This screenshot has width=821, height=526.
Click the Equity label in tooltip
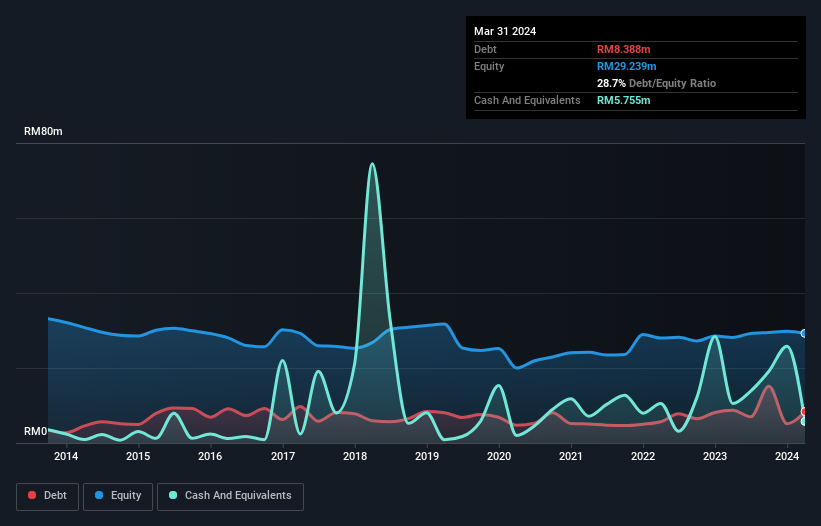(x=489, y=66)
